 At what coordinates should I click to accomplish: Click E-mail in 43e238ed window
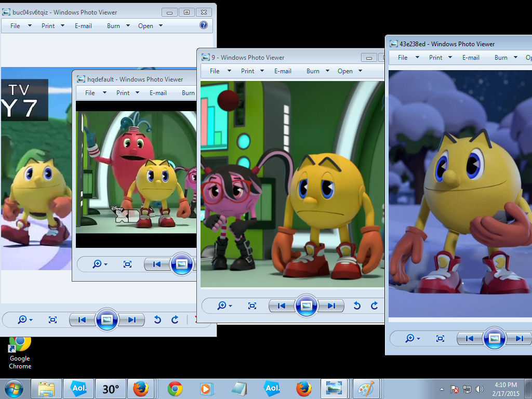[471, 57]
